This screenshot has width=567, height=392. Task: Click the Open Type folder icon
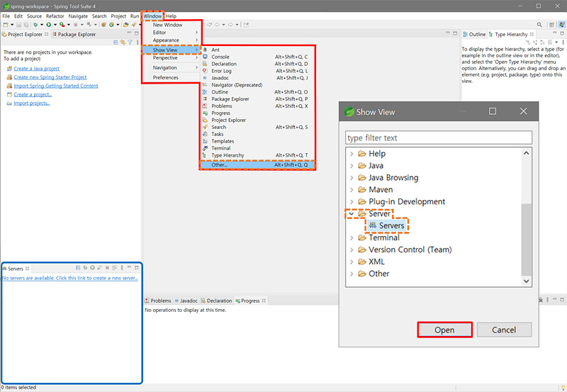126,25
